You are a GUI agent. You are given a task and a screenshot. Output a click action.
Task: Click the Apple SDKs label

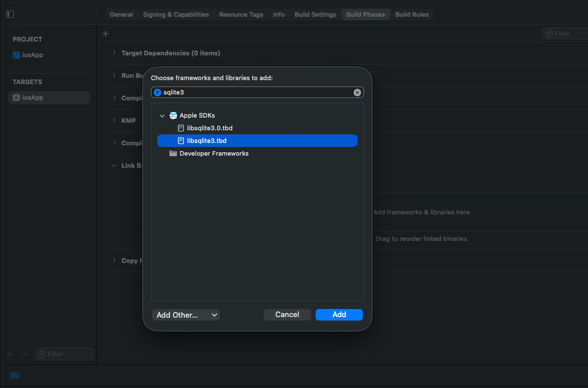198,115
